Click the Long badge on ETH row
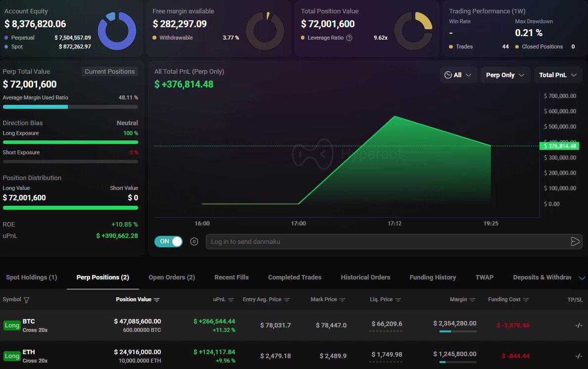The height and width of the screenshot is (369, 588). (x=12, y=356)
